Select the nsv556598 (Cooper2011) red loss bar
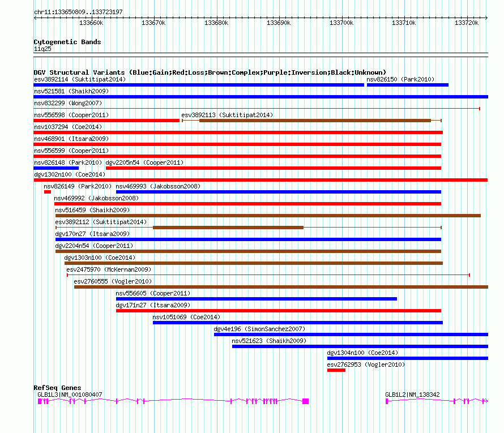The width and height of the screenshot is (504, 433). (x=106, y=121)
